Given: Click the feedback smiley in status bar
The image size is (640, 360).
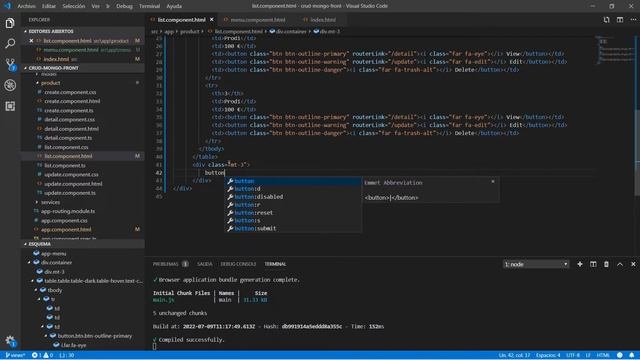Looking at the screenshot, I should (620, 355).
